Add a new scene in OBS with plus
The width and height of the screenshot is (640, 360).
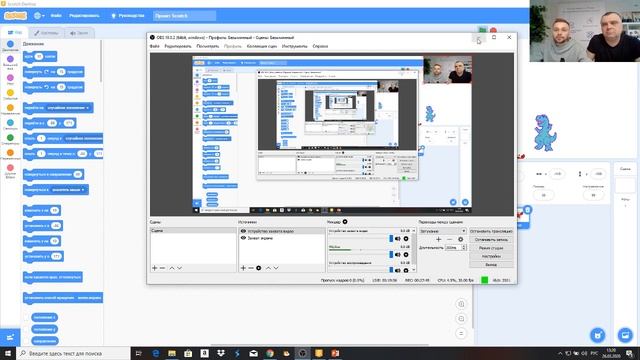[x=155, y=268]
